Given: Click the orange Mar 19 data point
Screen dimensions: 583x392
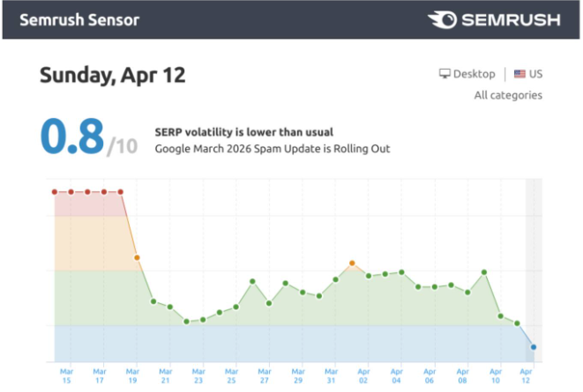Looking at the screenshot, I should [137, 257].
